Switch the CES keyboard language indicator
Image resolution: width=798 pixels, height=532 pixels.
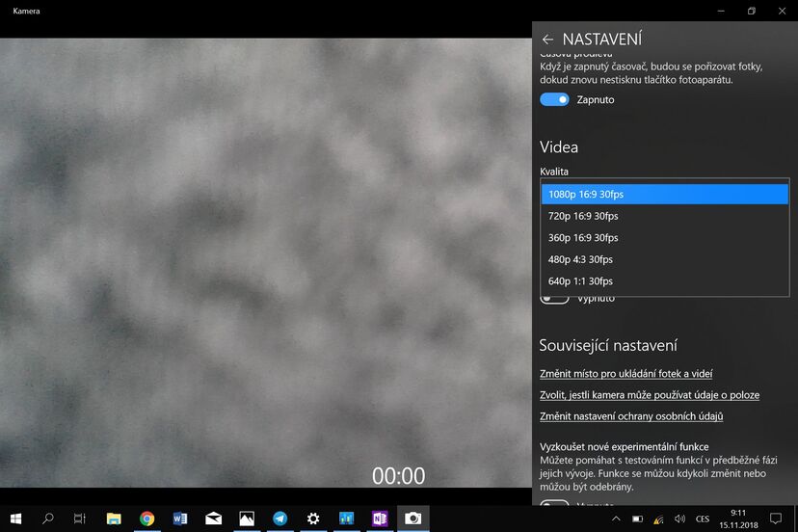(703, 519)
